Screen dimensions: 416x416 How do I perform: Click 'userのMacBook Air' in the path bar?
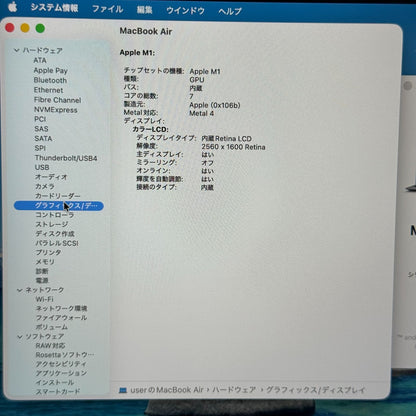(167, 390)
